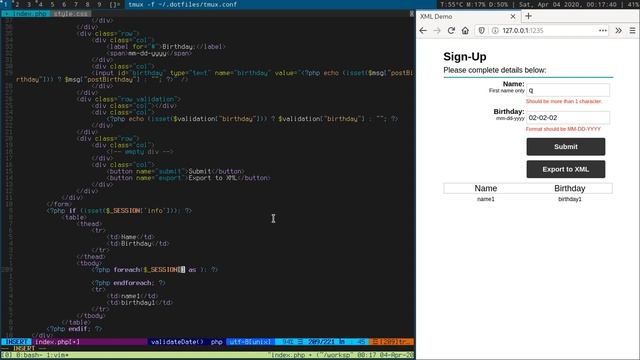The width and height of the screenshot is (640, 360).
Task: Show site information via the info icon
Action: pyautogui.click(x=495, y=31)
